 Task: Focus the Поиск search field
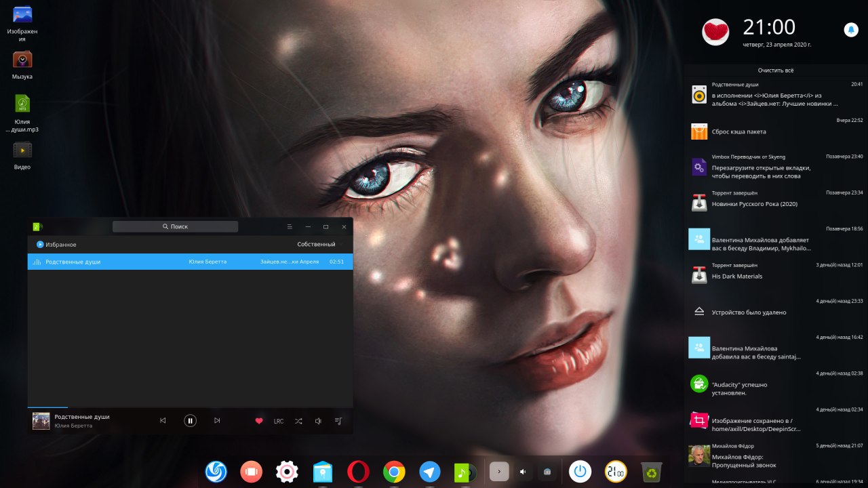[x=175, y=226]
